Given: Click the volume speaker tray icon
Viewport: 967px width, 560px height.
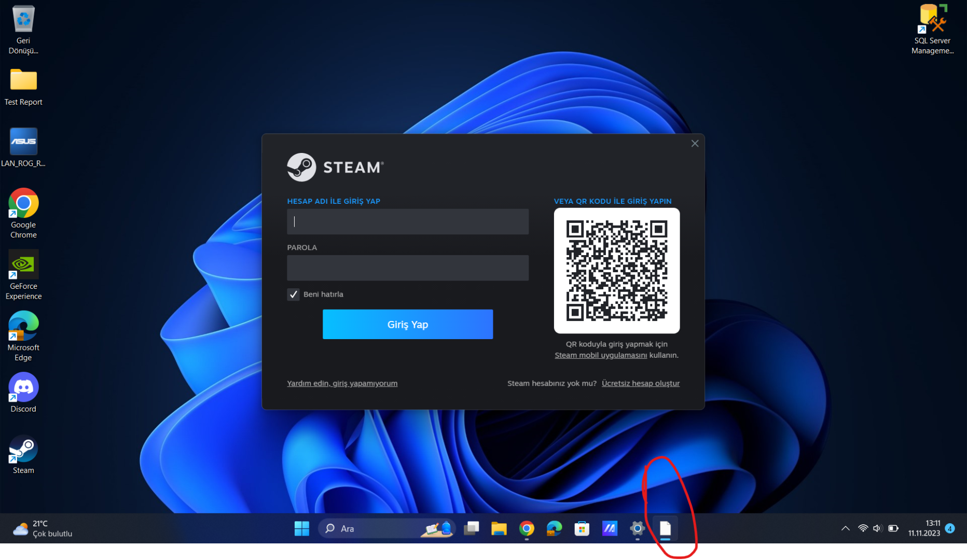Looking at the screenshot, I should (x=877, y=528).
